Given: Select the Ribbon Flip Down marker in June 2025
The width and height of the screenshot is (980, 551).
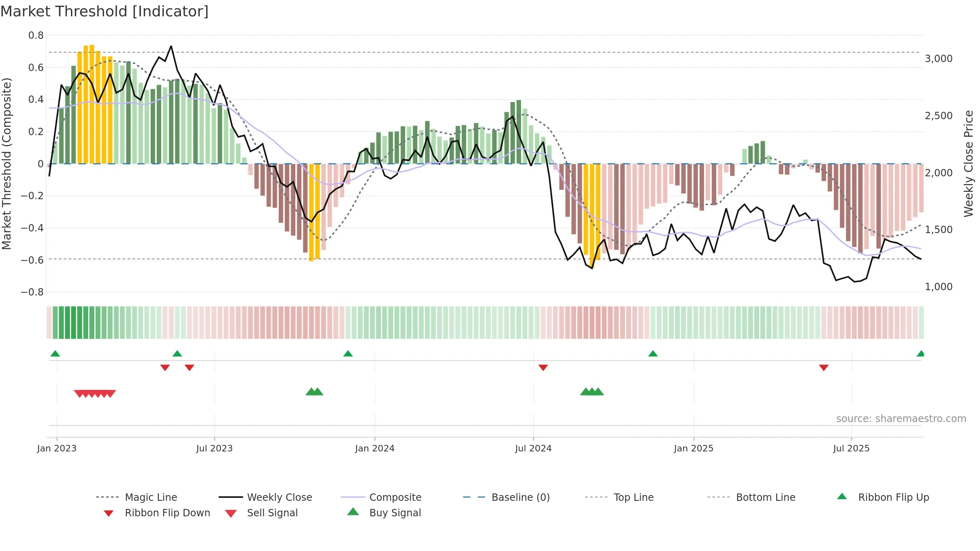Looking at the screenshot, I should pos(824,368).
